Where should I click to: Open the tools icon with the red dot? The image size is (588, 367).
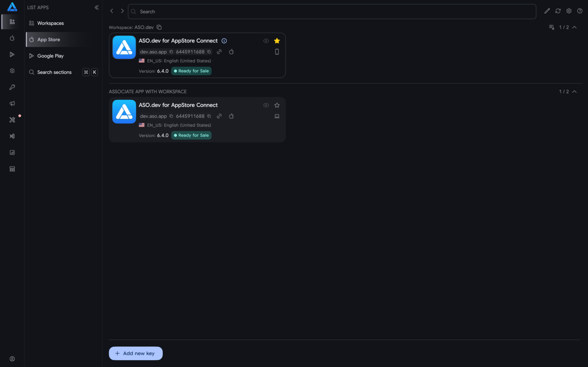point(12,120)
